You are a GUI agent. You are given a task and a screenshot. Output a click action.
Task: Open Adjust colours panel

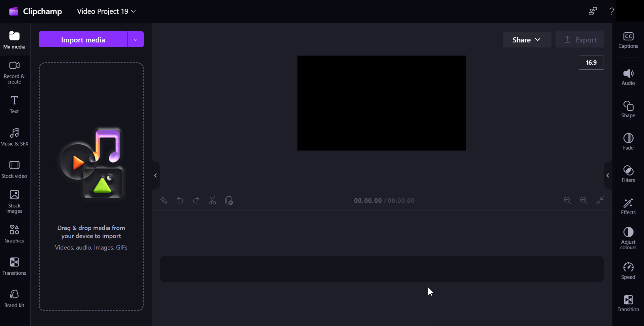pyautogui.click(x=628, y=238)
